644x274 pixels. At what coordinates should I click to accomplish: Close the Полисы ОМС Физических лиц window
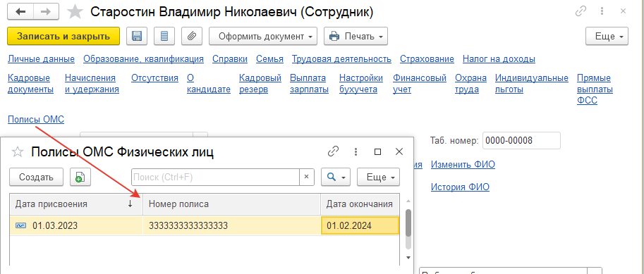399,151
